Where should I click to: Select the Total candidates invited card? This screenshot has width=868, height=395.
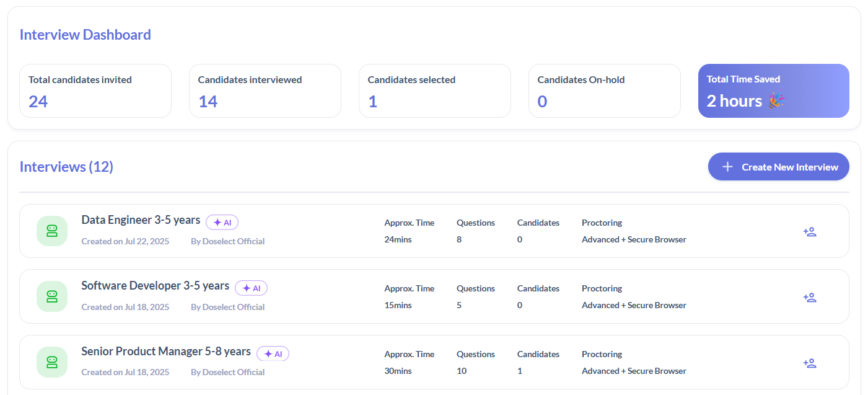[95, 91]
